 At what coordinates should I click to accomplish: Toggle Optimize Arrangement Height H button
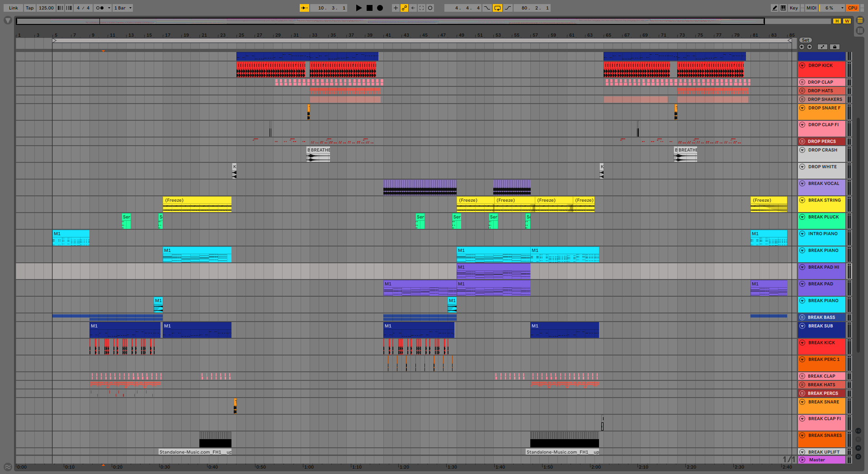click(x=837, y=21)
